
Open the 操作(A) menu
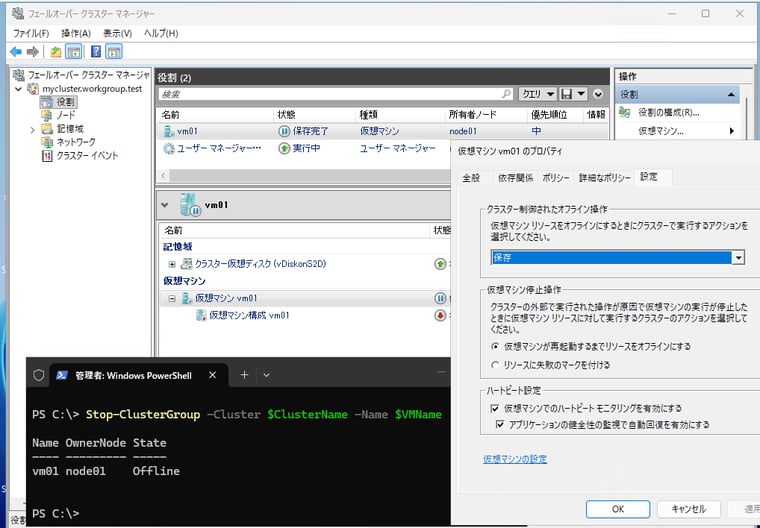76,33
